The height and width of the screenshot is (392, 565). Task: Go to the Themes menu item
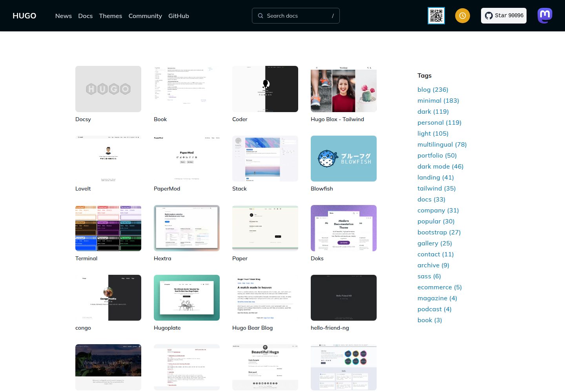pyautogui.click(x=111, y=16)
